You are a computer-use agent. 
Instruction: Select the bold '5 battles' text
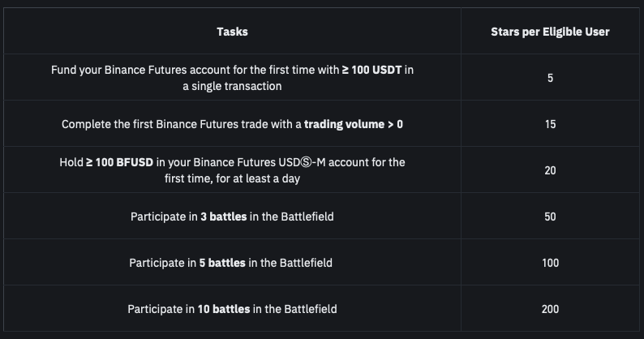pos(222,263)
